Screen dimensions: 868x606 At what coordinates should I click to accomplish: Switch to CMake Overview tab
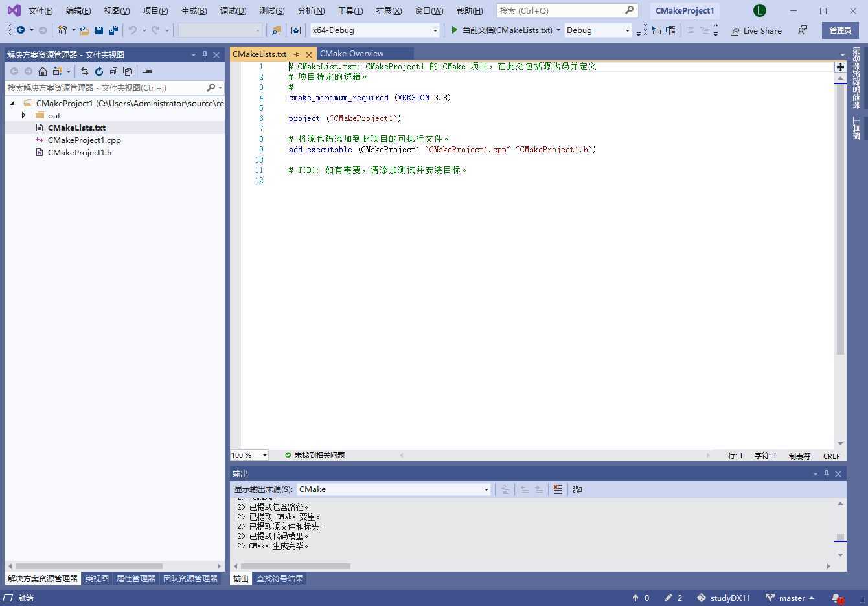click(x=352, y=54)
